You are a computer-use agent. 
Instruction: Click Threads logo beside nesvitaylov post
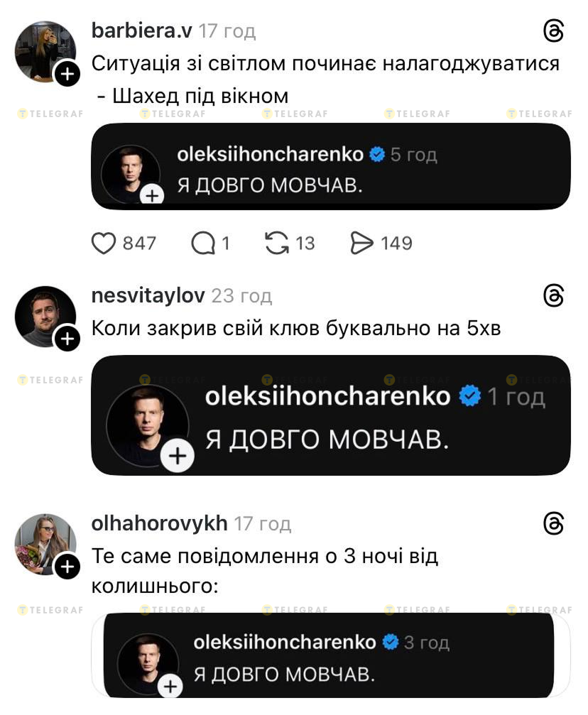click(x=553, y=296)
